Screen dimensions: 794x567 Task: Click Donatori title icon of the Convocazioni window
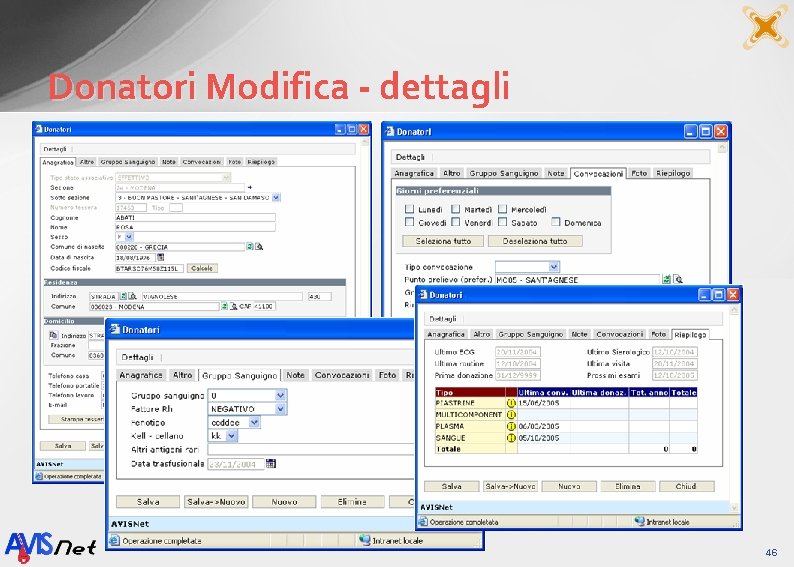pyautogui.click(x=390, y=131)
